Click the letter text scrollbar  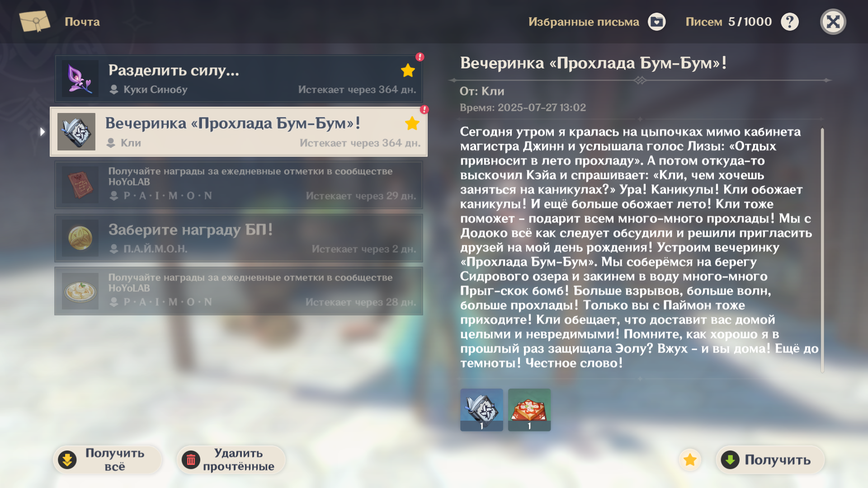click(x=822, y=250)
